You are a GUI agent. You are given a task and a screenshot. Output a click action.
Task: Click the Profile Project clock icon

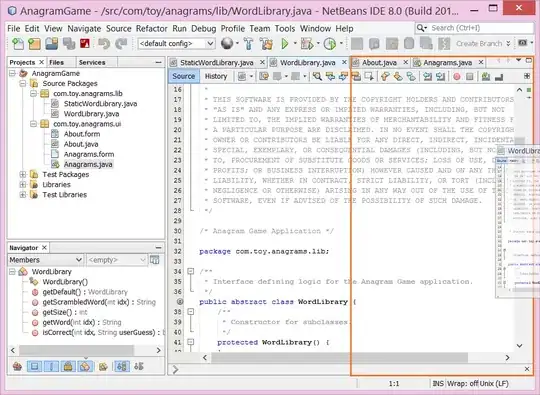(330, 44)
